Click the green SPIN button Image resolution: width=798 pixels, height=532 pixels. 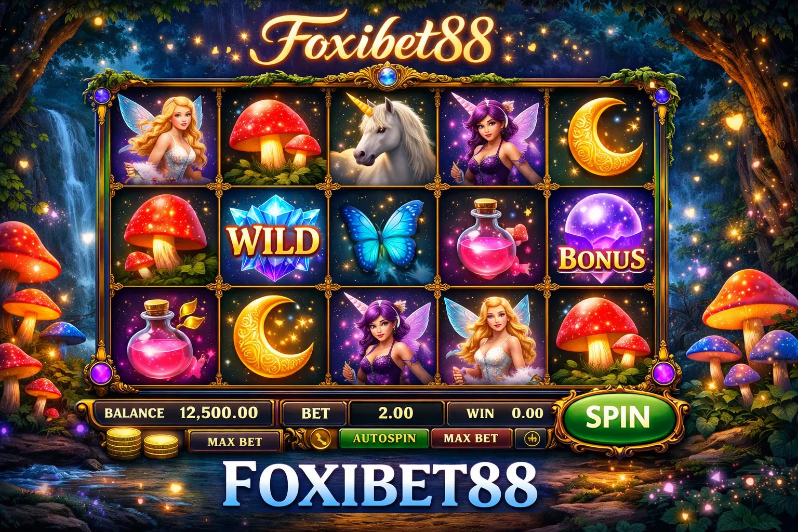pyautogui.click(x=617, y=417)
